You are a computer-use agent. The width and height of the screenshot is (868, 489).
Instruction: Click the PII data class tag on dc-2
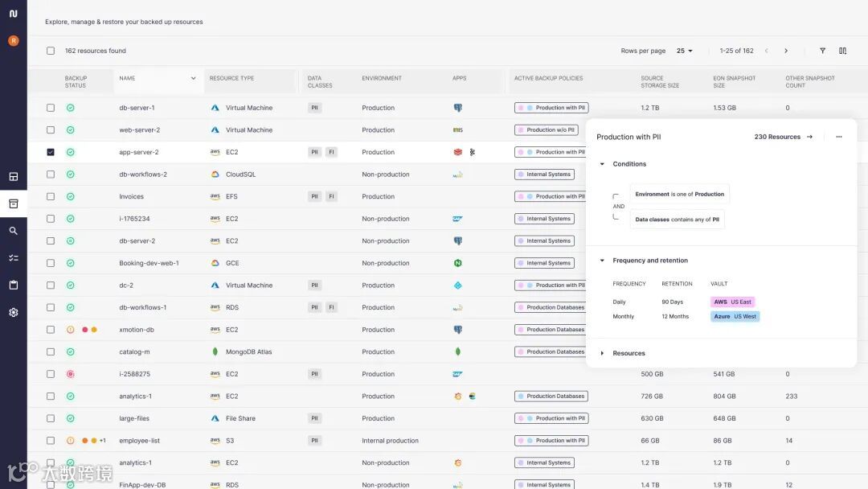pos(314,286)
